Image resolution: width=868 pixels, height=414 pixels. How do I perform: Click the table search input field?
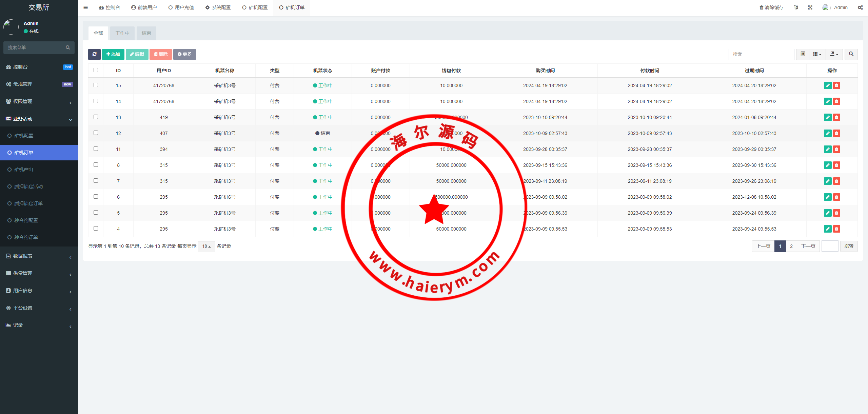tap(761, 54)
